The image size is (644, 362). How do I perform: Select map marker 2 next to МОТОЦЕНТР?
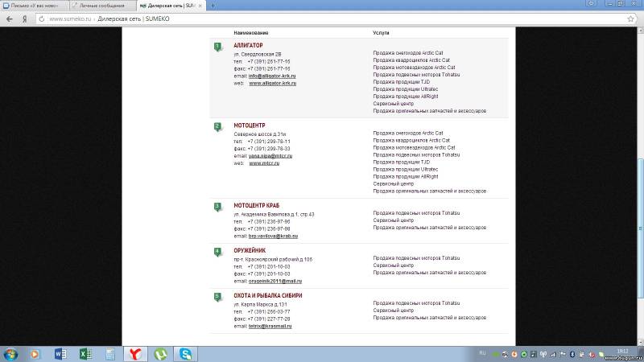tap(217, 127)
